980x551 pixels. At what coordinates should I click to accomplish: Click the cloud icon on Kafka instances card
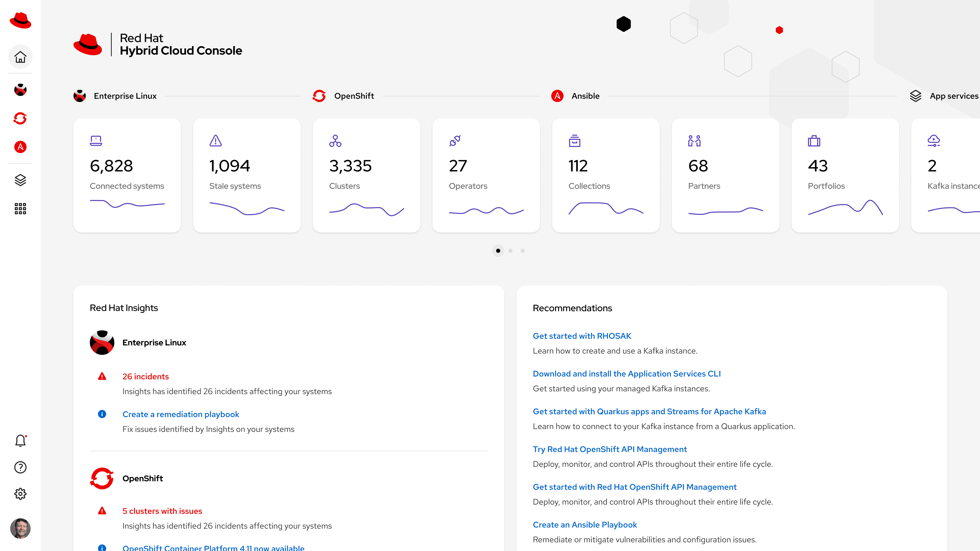[934, 141]
